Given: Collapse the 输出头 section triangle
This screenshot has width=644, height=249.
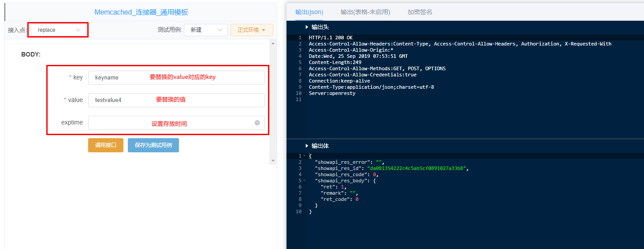Looking at the screenshot, I should [x=307, y=27].
